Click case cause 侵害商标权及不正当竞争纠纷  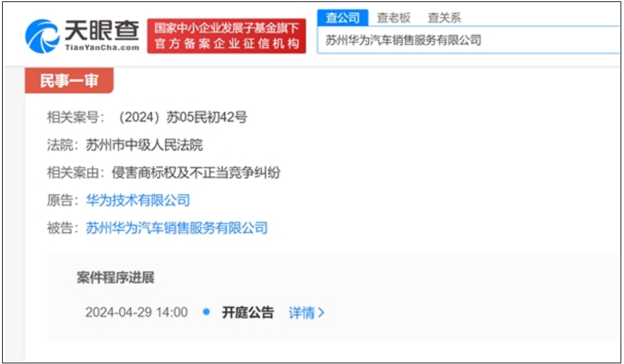tap(196, 173)
